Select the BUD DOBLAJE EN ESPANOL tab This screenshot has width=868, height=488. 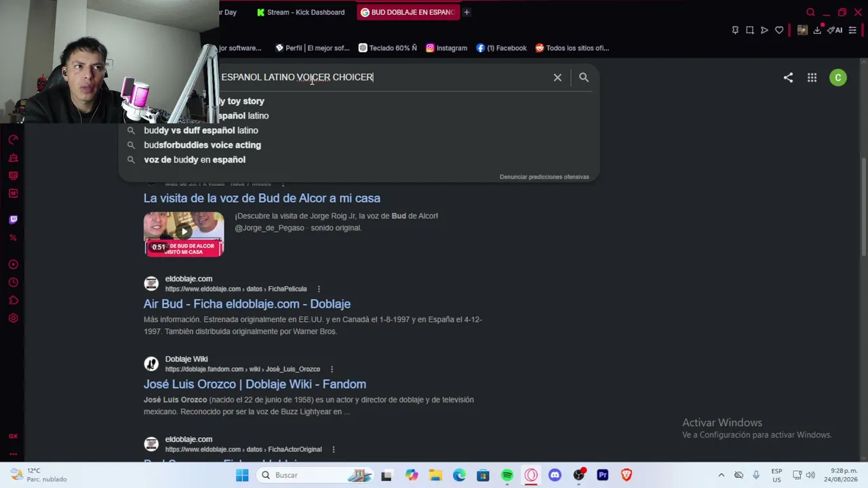click(x=408, y=12)
